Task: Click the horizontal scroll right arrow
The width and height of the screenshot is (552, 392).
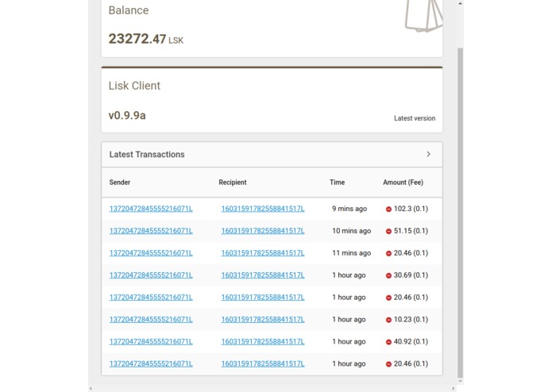Action: point(453,389)
